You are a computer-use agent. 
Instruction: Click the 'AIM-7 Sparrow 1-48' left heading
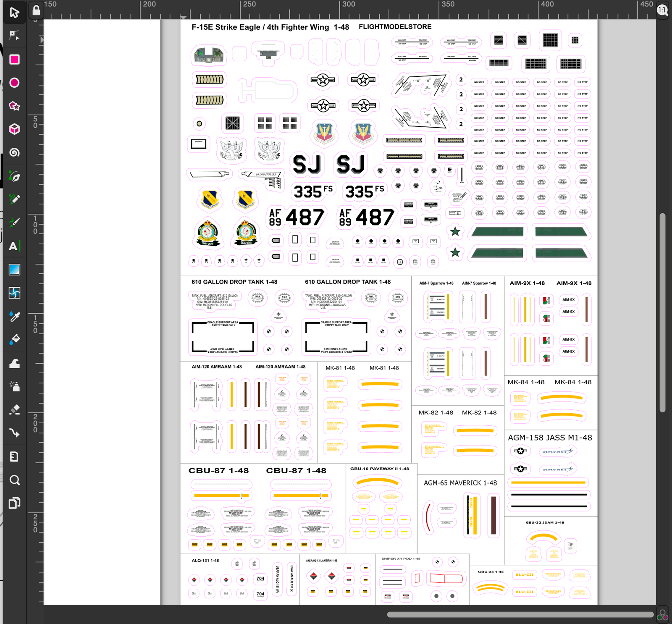point(436,283)
